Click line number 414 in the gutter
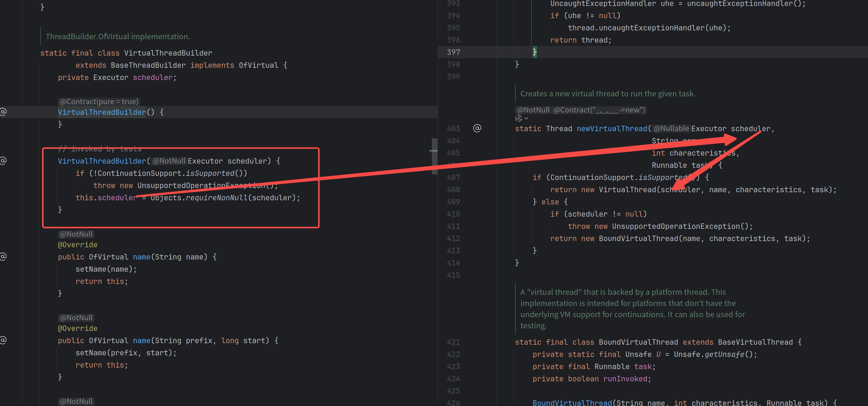The width and height of the screenshot is (868, 406). 453,263
